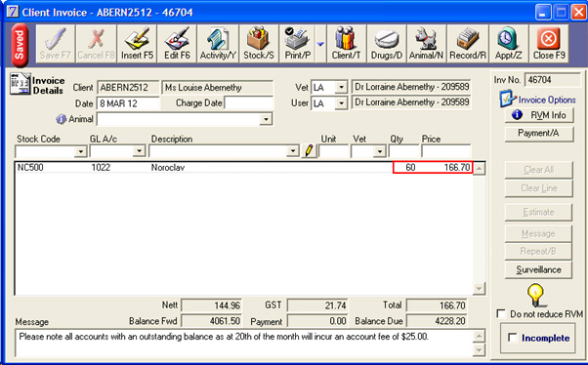Open the Activity/Y toolbar icon
The image size is (588, 365).
click(218, 44)
